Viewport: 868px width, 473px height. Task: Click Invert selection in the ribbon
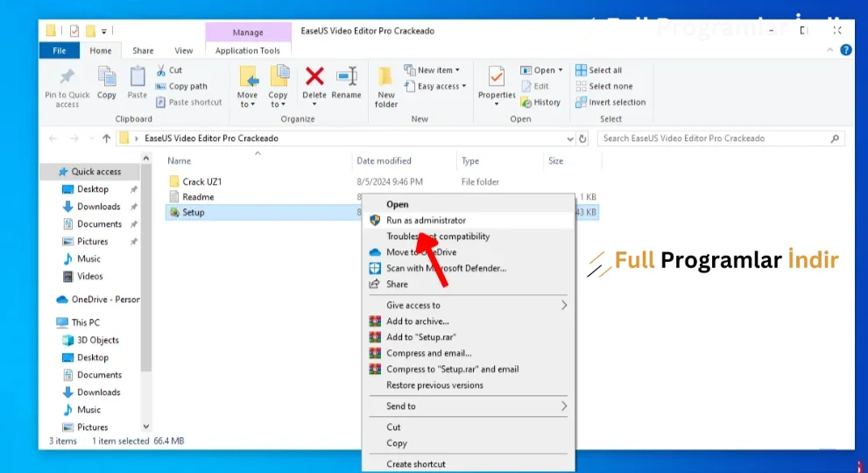pyautogui.click(x=610, y=102)
